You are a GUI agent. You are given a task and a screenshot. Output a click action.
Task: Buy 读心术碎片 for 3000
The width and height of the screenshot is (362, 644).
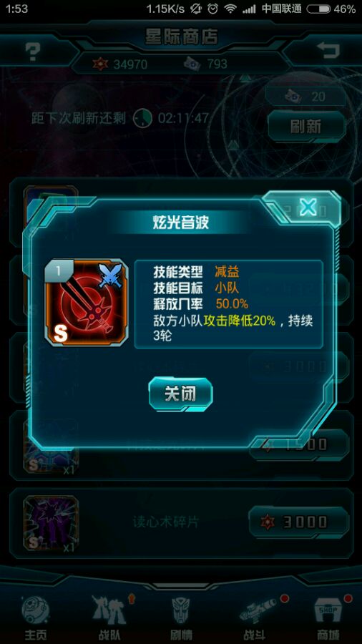click(x=299, y=522)
